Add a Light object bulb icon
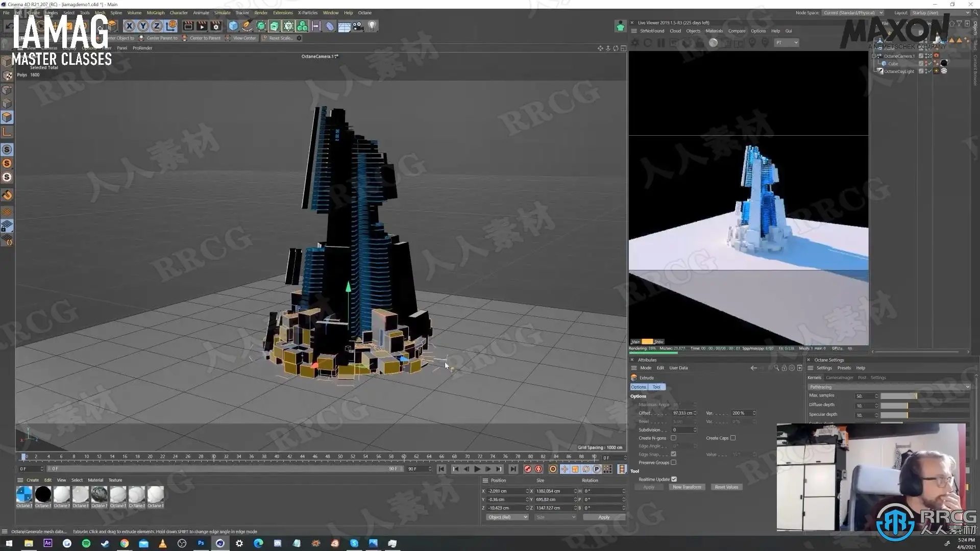Screen dimensions: 980x551 [x=372, y=26]
